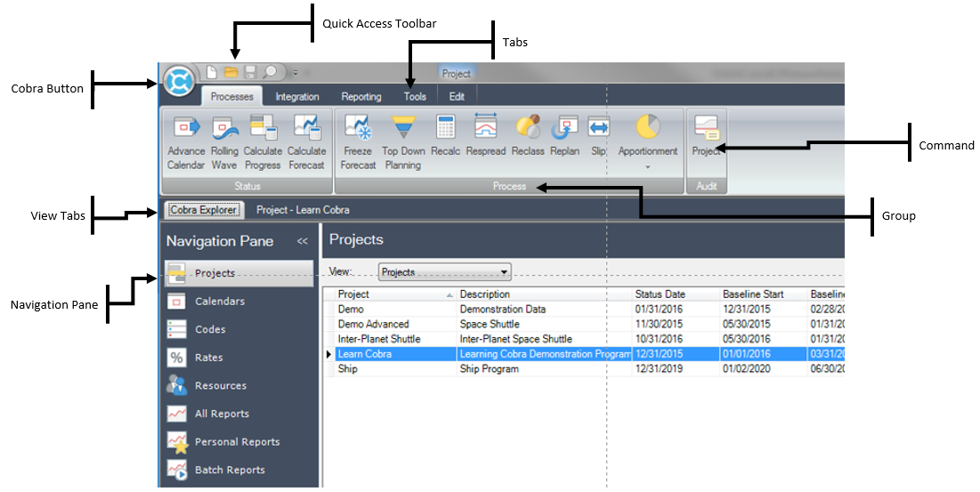Switch to the Project - Learn Cobra view tab
The height and width of the screenshot is (492, 980).
[x=303, y=210]
